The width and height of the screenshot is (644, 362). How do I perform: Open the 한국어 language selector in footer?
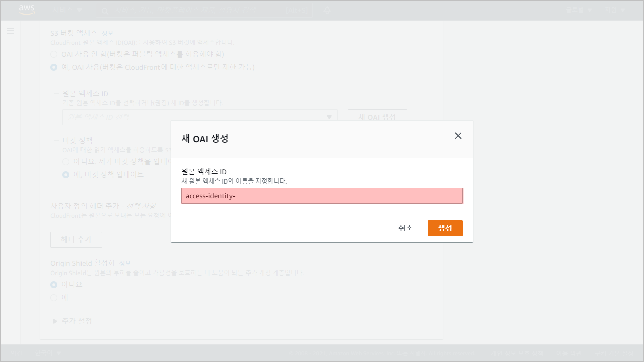click(48, 353)
